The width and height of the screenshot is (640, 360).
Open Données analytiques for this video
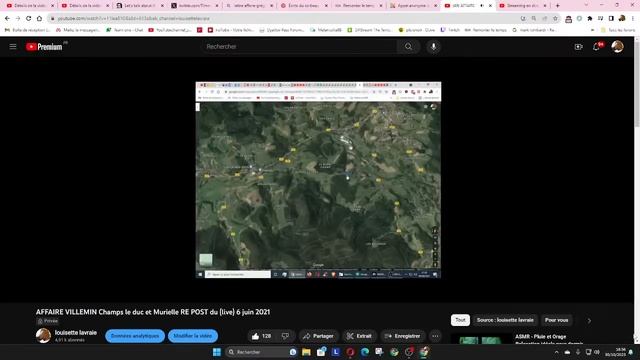[135, 336]
